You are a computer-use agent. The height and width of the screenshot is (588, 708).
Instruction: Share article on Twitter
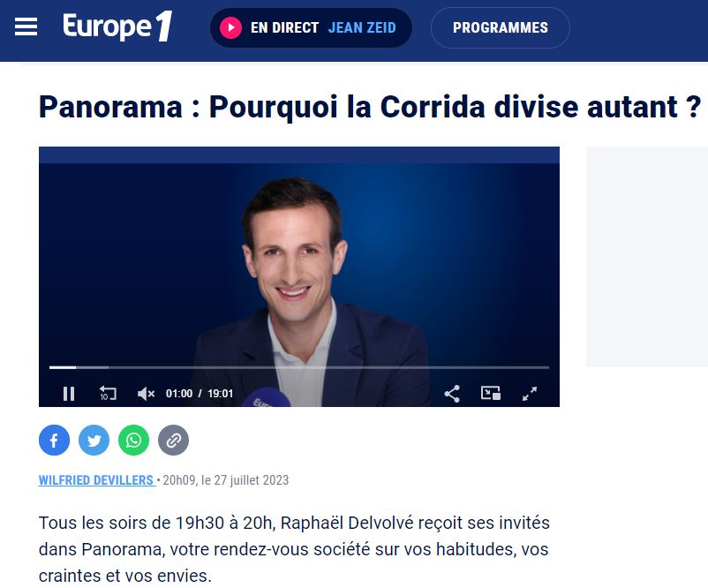point(94,440)
